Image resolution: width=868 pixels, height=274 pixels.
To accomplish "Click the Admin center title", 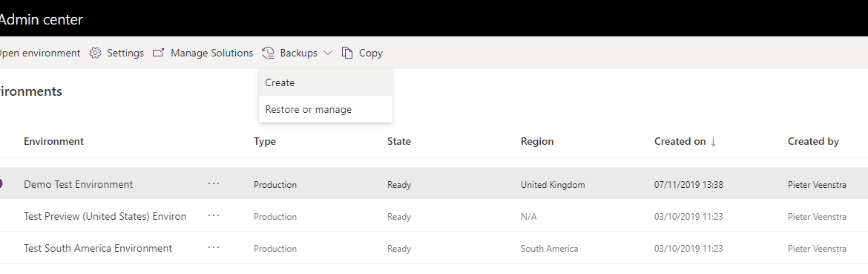I will pos(41,19).
